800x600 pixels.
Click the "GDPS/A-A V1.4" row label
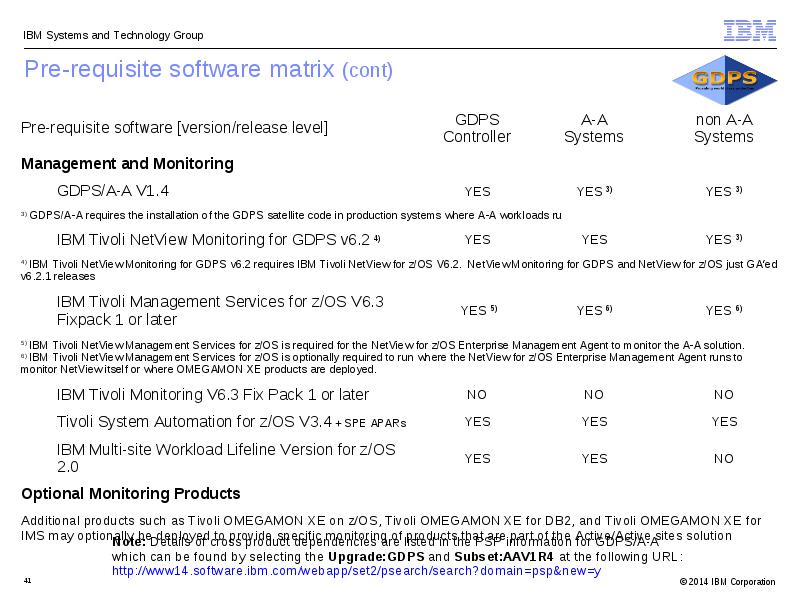(113, 191)
